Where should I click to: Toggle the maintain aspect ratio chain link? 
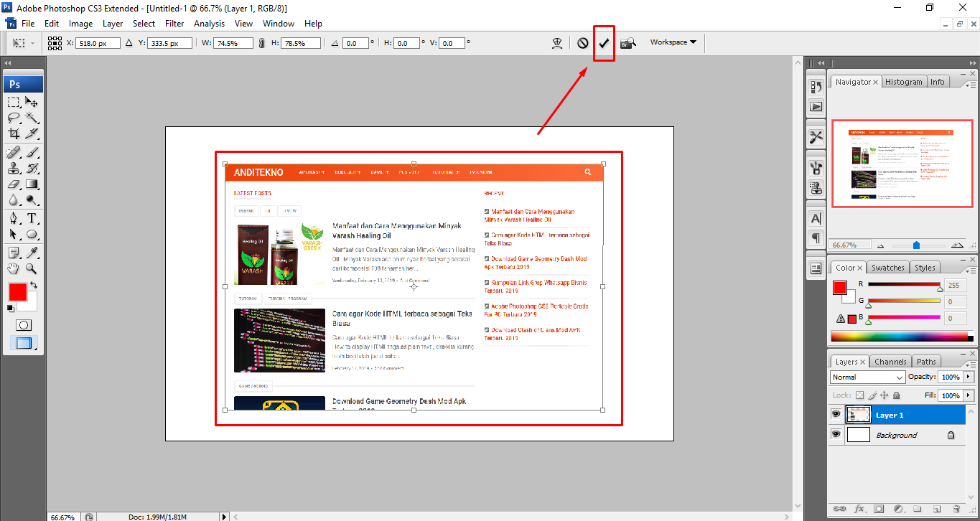click(x=261, y=43)
